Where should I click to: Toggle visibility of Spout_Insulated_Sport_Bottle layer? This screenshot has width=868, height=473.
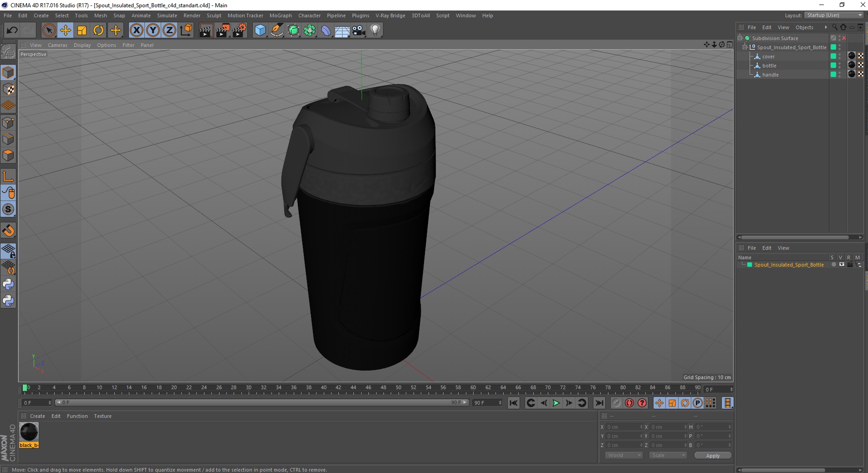click(x=842, y=265)
